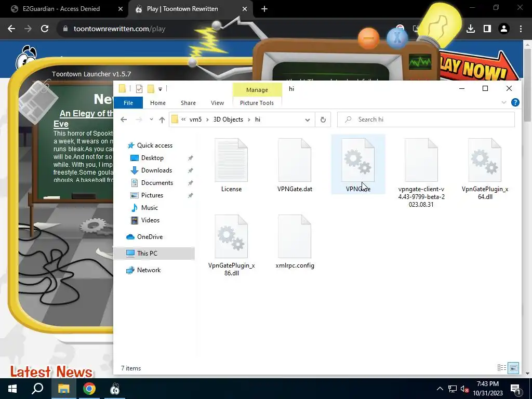This screenshot has width=532, height=399.
Task: Minimize Toontown launcher with orange button
Action: click(368, 38)
